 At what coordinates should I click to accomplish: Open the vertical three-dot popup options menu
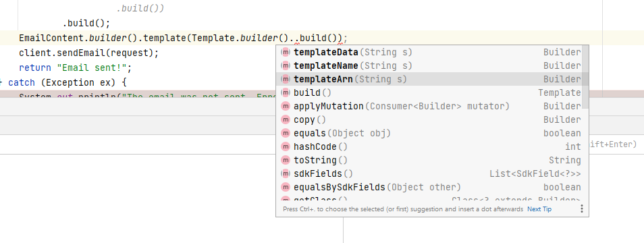(582, 209)
